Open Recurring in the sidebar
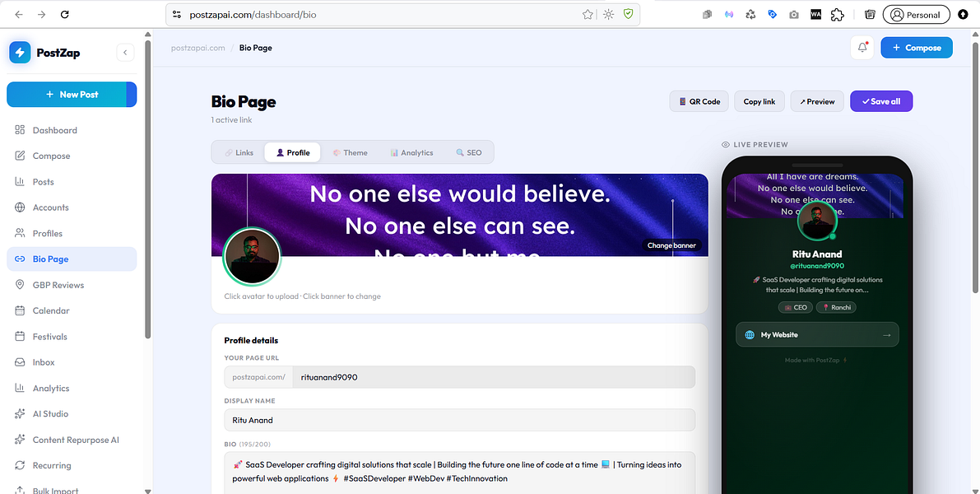 pyautogui.click(x=72, y=465)
